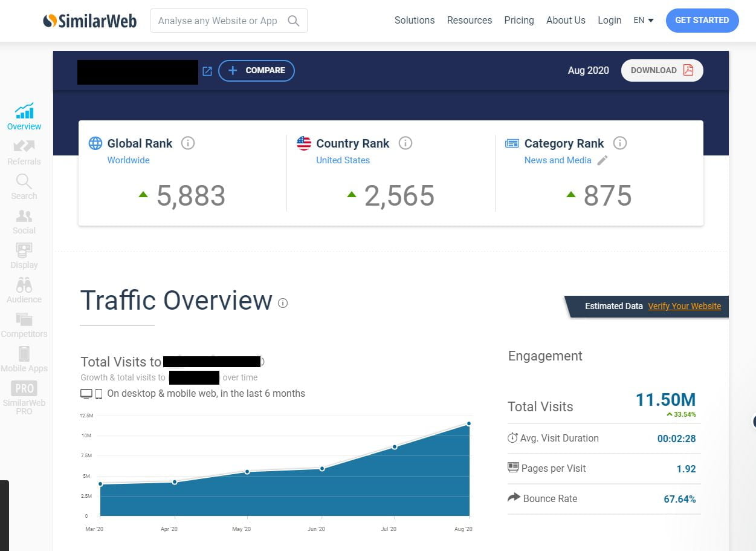Click the 00:02:28 visit duration value
This screenshot has height=551, width=756.
coord(676,439)
